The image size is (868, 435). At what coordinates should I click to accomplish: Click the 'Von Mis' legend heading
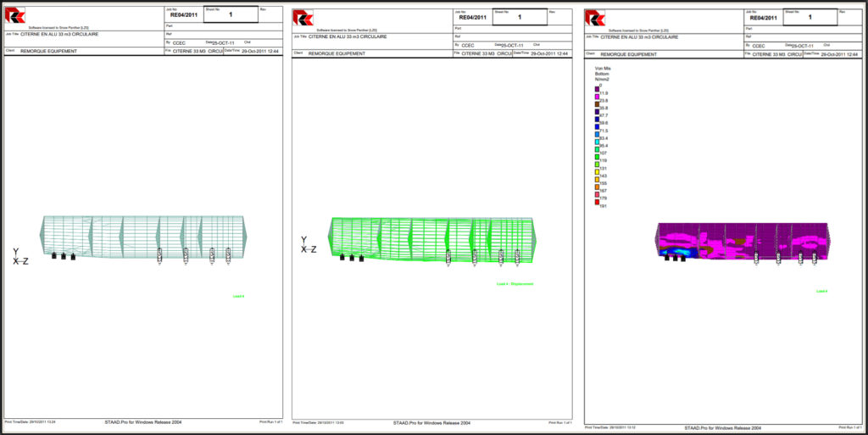pos(603,69)
